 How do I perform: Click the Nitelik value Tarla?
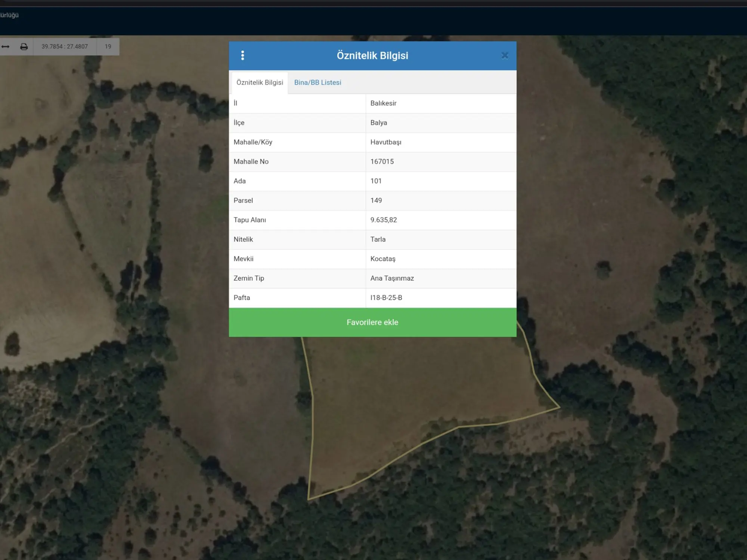click(x=378, y=239)
